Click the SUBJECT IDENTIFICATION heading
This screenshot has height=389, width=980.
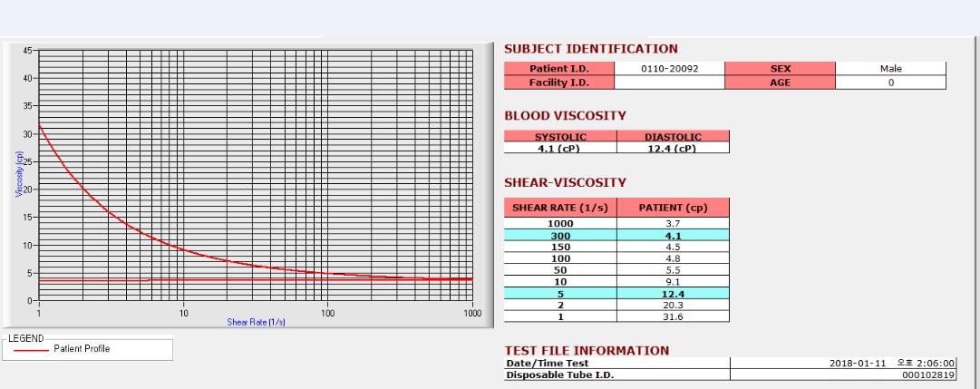(590, 49)
